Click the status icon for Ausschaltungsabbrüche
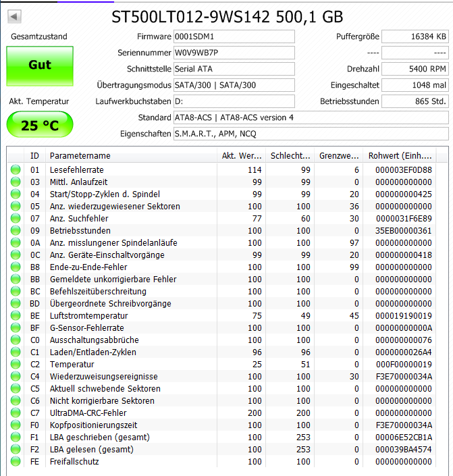 point(16,340)
